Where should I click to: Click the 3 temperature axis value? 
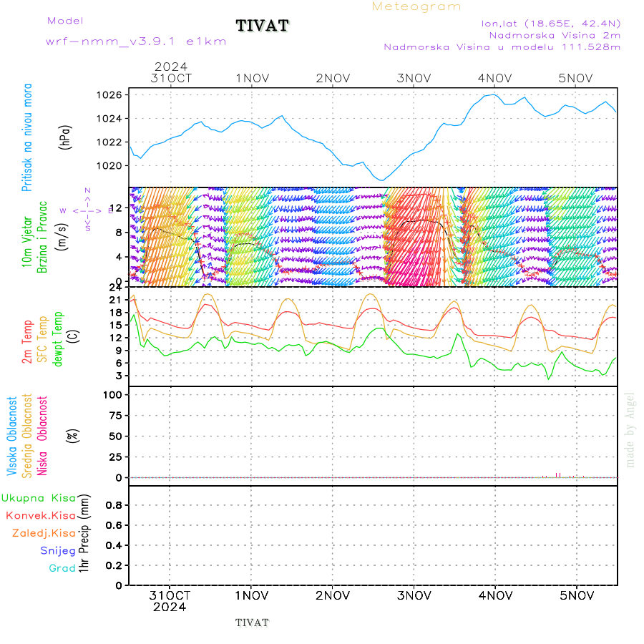119,376
